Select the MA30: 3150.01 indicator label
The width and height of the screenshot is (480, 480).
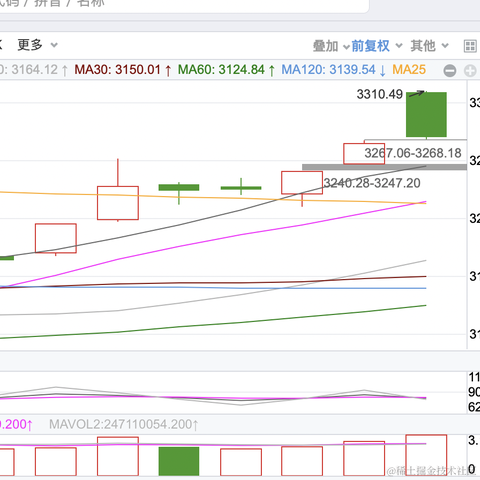click(x=123, y=70)
